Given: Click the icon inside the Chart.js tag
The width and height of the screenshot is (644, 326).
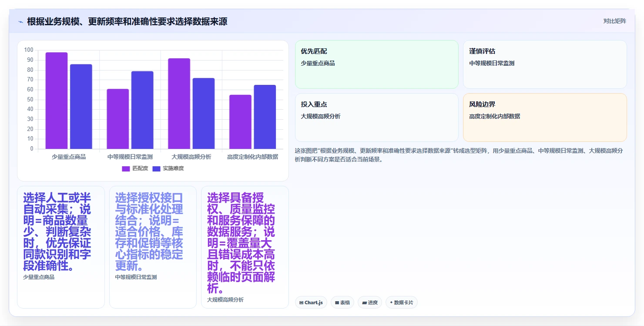Looking at the screenshot, I should point(301,302).
